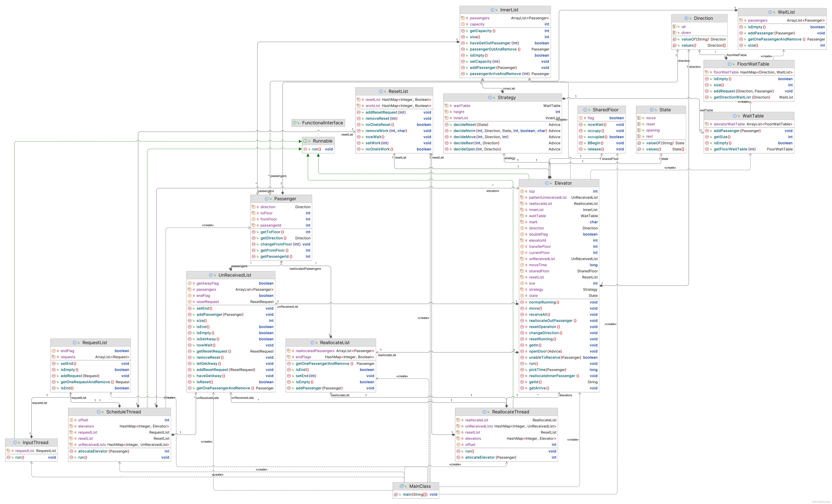Select passengerId field in Passenger
832x504 pixels.
pyautogui.click(x=281, y=226)
